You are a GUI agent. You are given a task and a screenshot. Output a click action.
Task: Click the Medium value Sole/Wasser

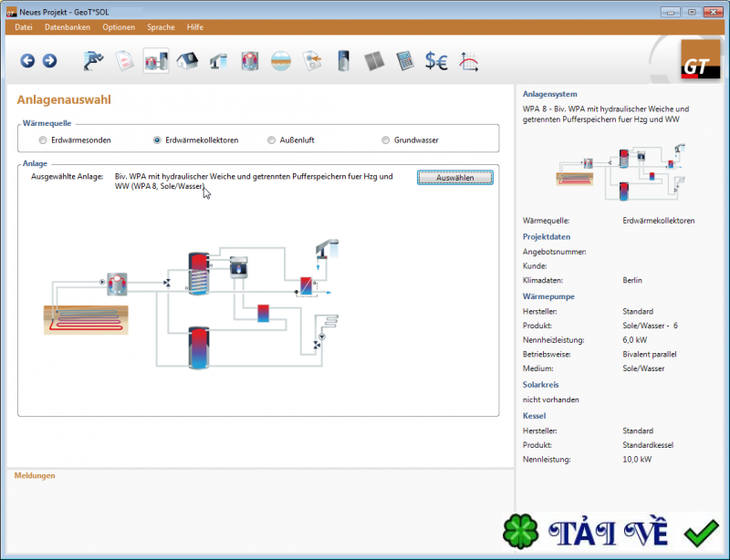click(643, 368)
